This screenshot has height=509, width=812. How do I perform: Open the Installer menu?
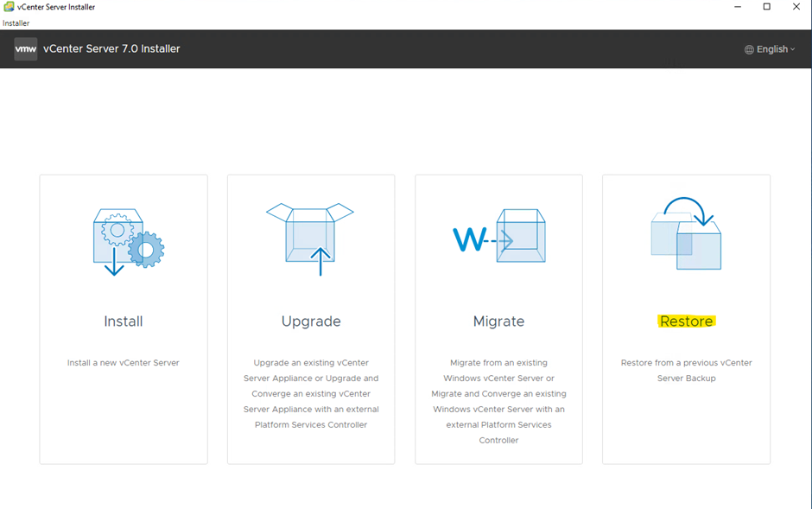[x=16, y=22]
